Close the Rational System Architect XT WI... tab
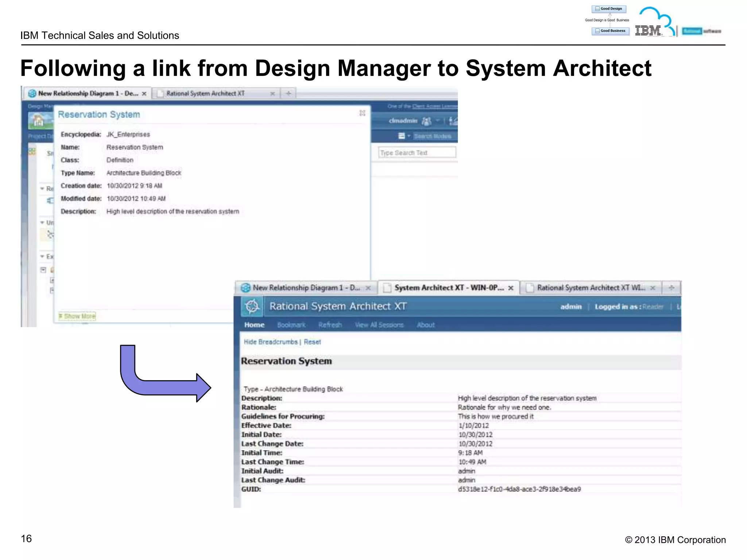Viewport: 747px width, 560px height. pyautogui.click(x=653, y=288)
